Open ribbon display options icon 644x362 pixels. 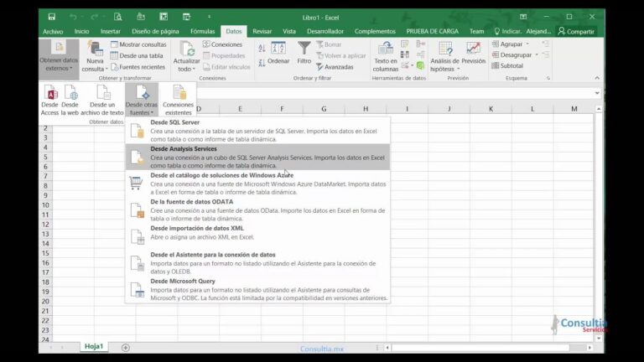[x=523, y=17]
